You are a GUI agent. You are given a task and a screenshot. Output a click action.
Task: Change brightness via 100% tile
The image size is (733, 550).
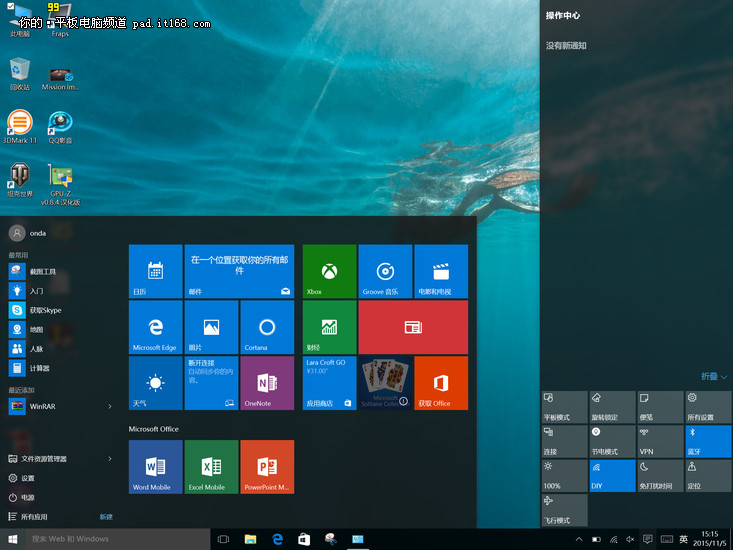click(x=564, y=476)
